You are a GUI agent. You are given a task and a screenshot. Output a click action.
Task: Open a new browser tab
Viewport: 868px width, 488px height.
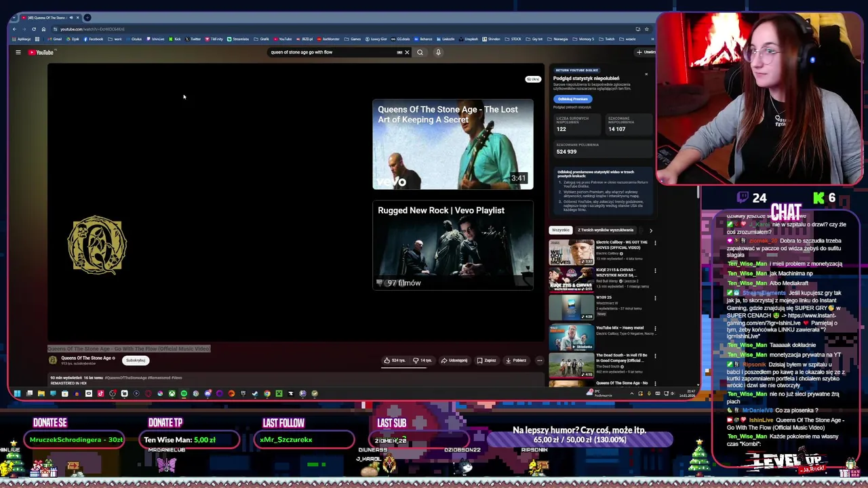coord(87,18)
